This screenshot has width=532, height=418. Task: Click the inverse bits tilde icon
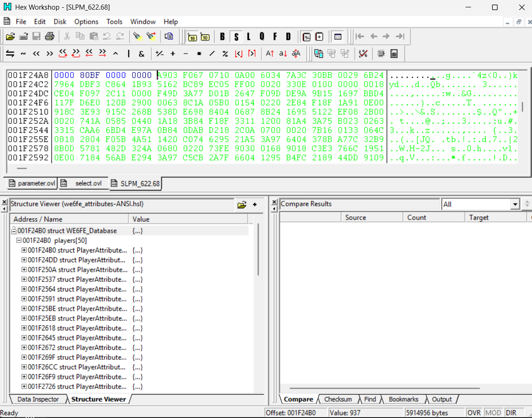tap(23, 54)
